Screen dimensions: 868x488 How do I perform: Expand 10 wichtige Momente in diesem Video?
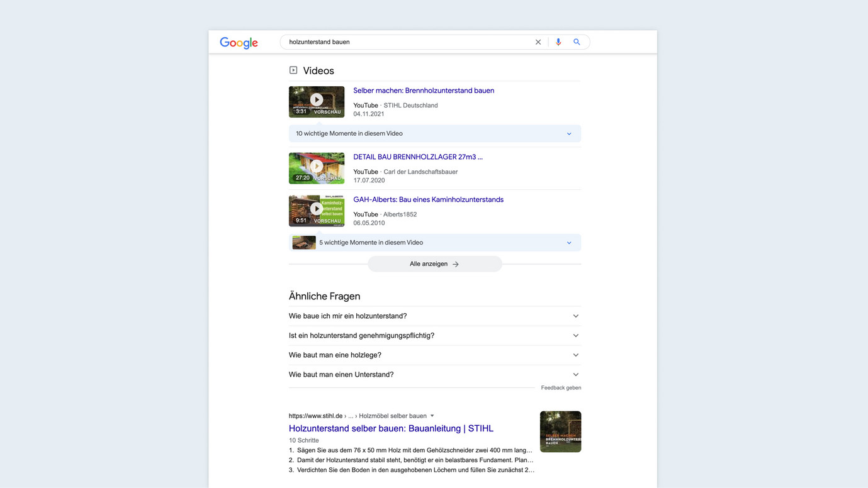[x=434, y=133]
